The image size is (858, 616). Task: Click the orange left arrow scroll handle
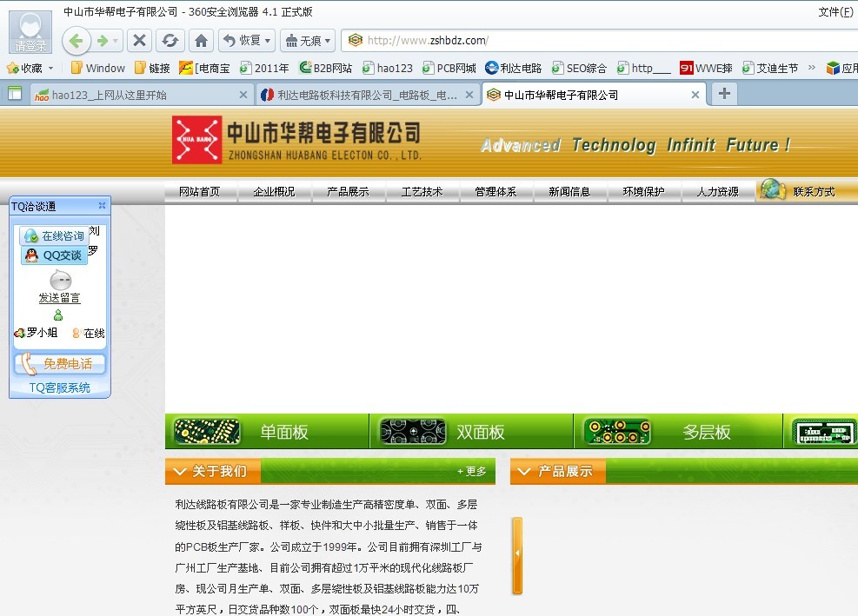[517, 554]
